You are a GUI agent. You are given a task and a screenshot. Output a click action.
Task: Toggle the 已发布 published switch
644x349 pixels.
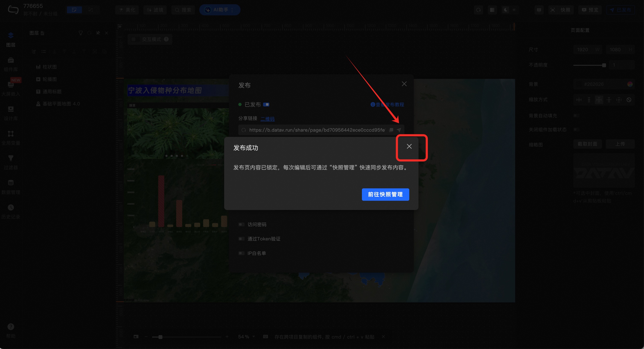[x=266, y=105]
